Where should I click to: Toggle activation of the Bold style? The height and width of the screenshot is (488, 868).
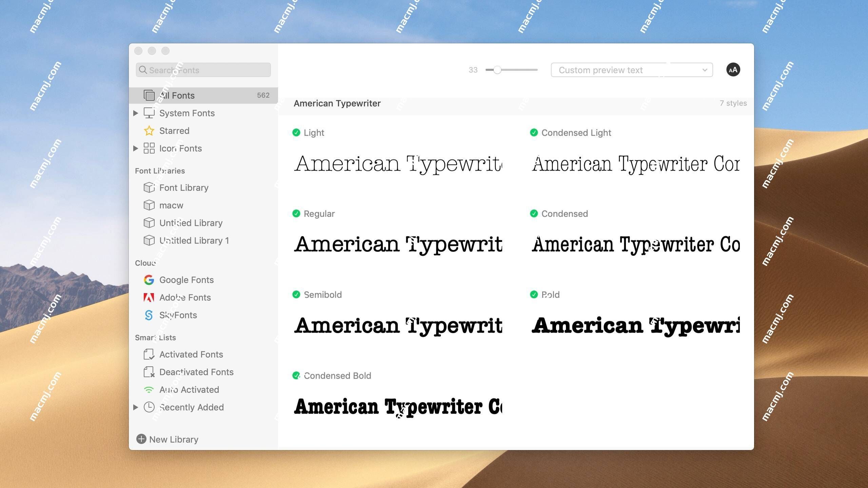coord(534,294)
